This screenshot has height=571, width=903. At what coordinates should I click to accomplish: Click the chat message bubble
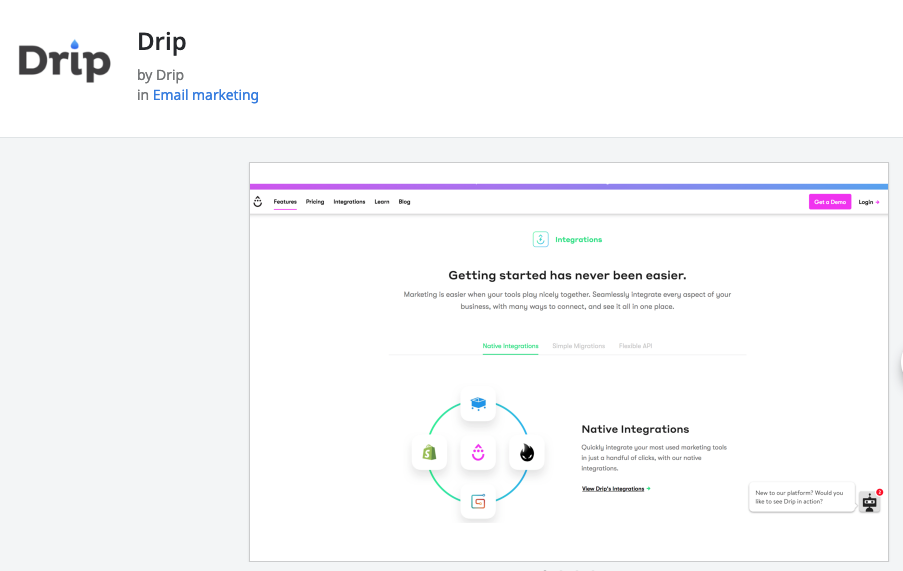801,497
